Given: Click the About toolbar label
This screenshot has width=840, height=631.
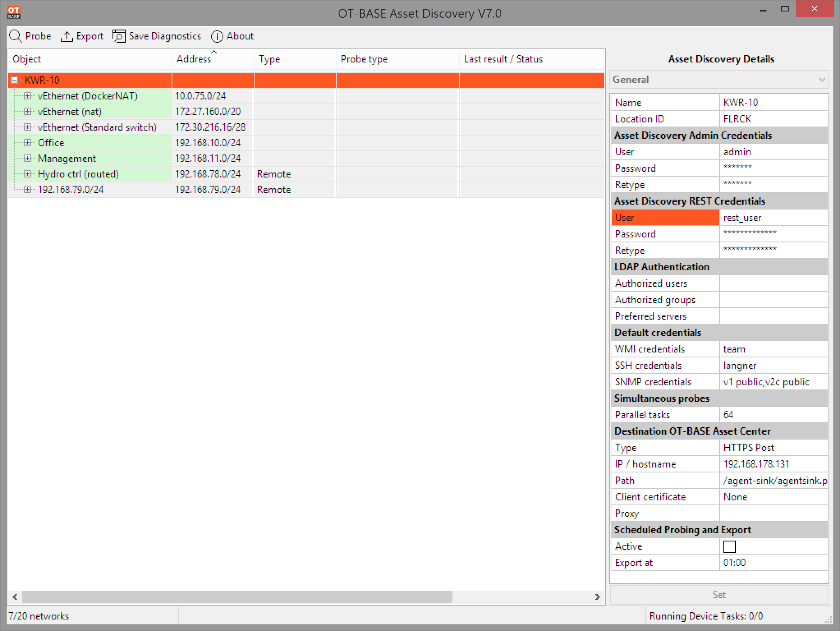Looking at the screenshot, I should click(240, 36).
